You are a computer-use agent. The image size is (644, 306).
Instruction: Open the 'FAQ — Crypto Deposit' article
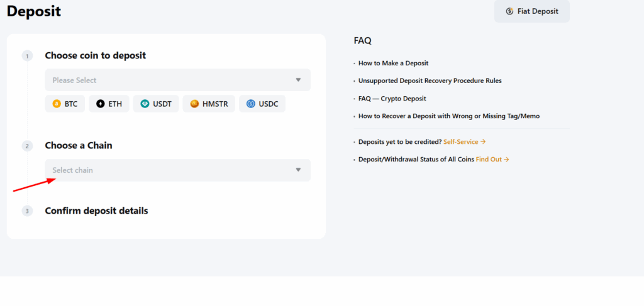[x=392, y=99]
